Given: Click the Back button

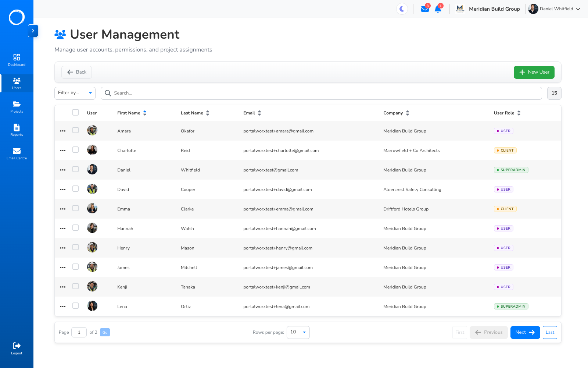Looking at the screenshot, I should pos(76,72).
